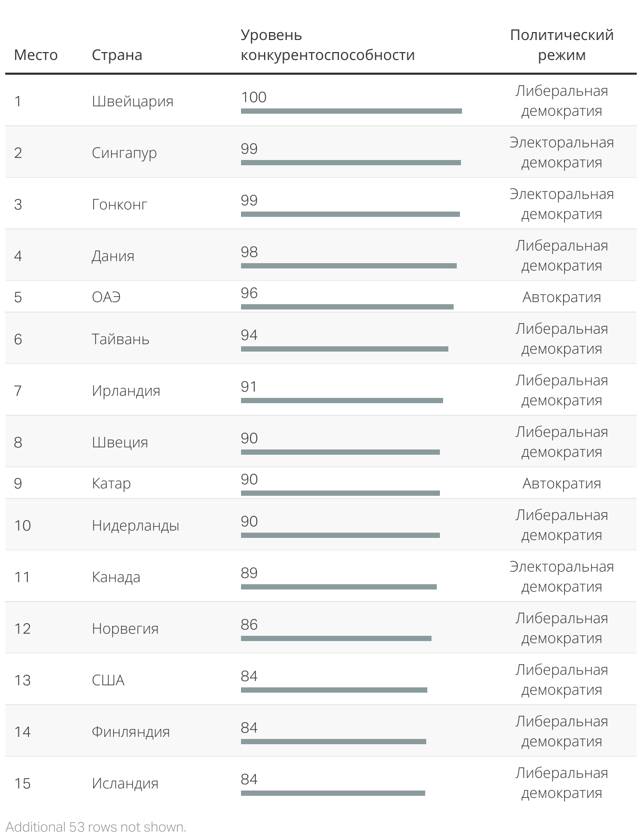This screenshot has width=642, height=840.
Task: Click the bar under value 100
Action: tap(352, 111)
